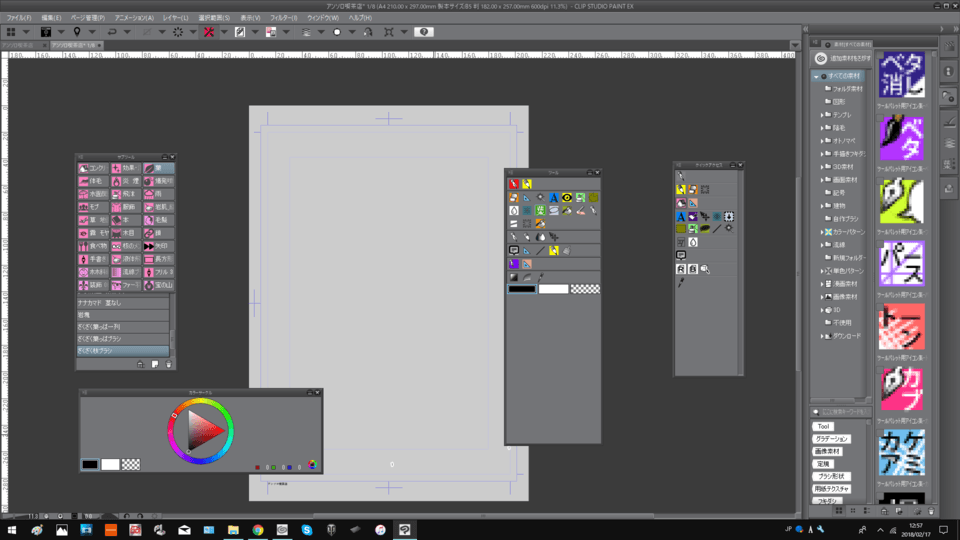
Task: Select the transparent color checker swatch in Color Circle
Action: pyautogui.click(x=131, y=464)
